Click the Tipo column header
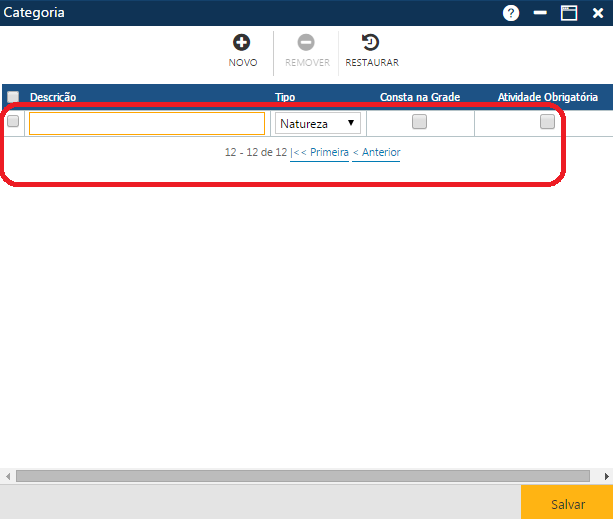The width and height of the screenshot is (613, 519). [285, 97]
